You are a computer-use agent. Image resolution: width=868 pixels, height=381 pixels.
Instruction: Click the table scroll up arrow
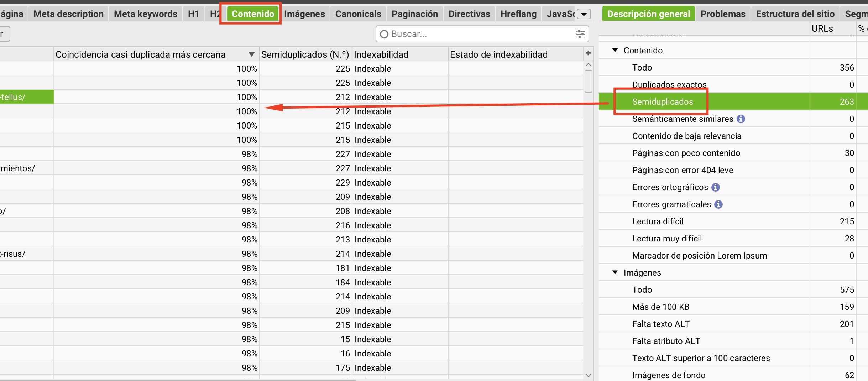(589, 65)
